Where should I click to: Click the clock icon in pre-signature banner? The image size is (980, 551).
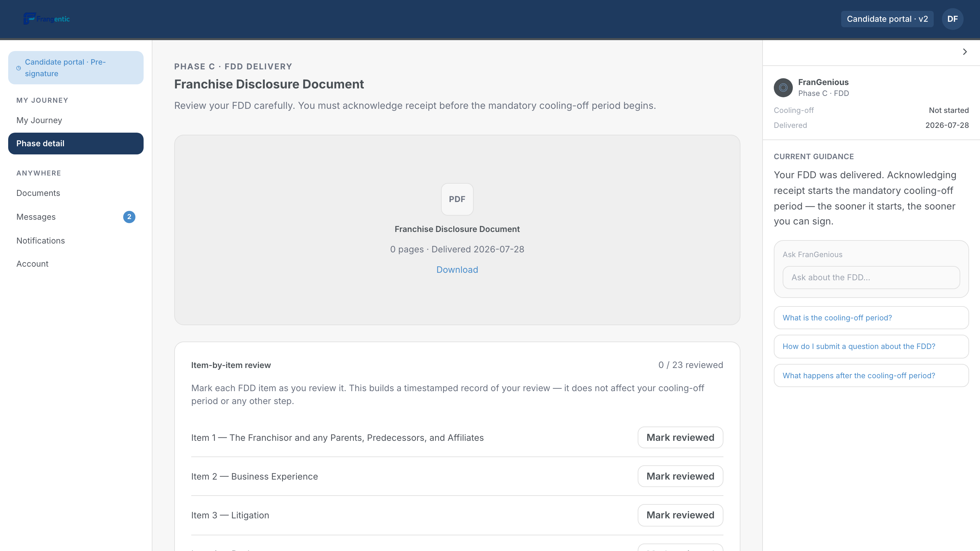19,68
